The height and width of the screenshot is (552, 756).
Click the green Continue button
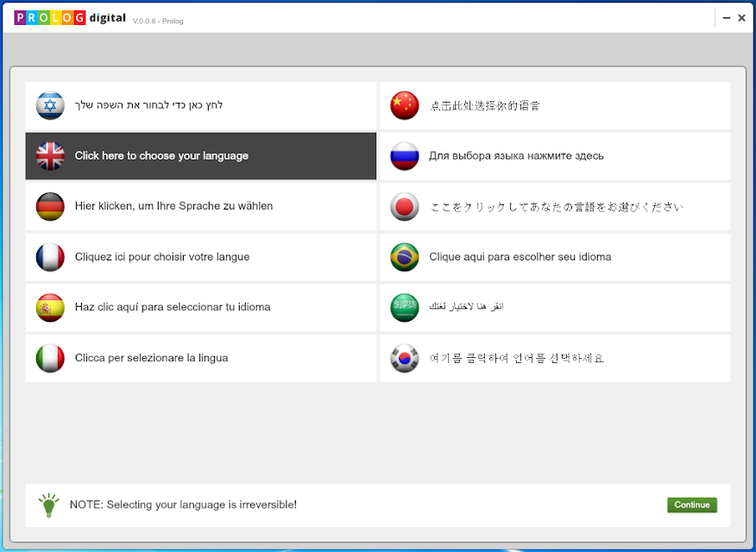coord(692,505)
